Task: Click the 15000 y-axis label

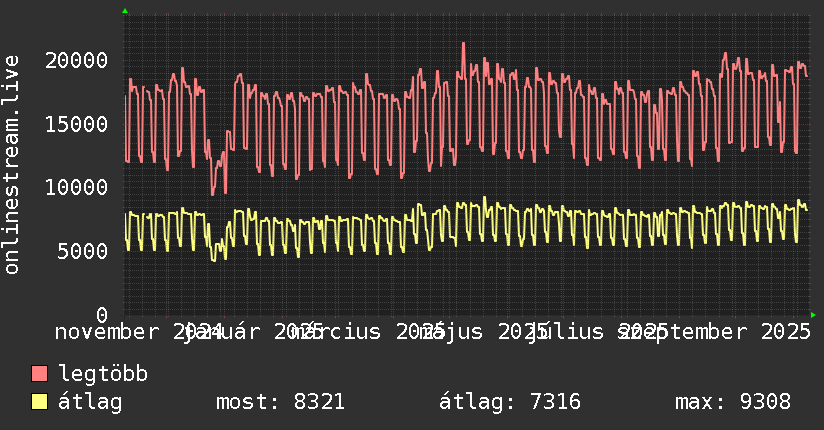Action: pyautogui.click(x=76, y=125)
